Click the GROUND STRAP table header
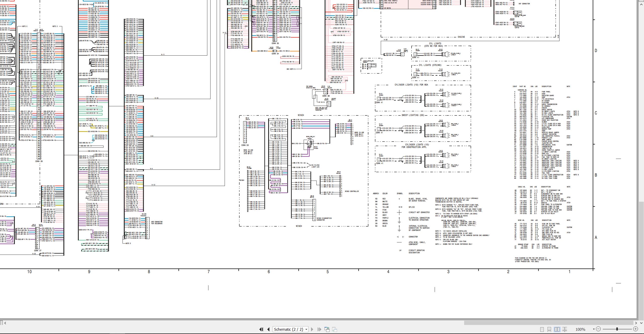644x334 pixels. coord(523,244)
